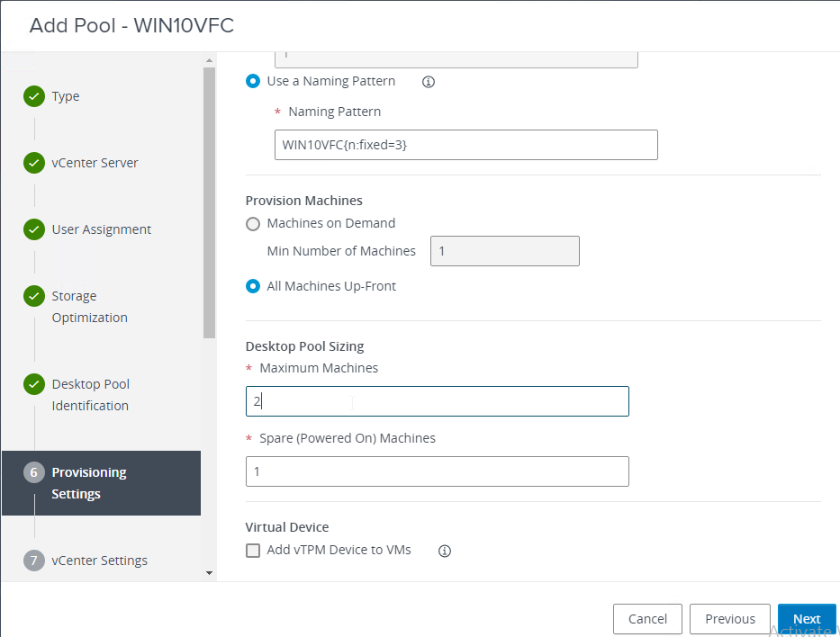Screen dimensions: 840x637
Task: Jump to User Assignment step
Action: tap(101, 229)
